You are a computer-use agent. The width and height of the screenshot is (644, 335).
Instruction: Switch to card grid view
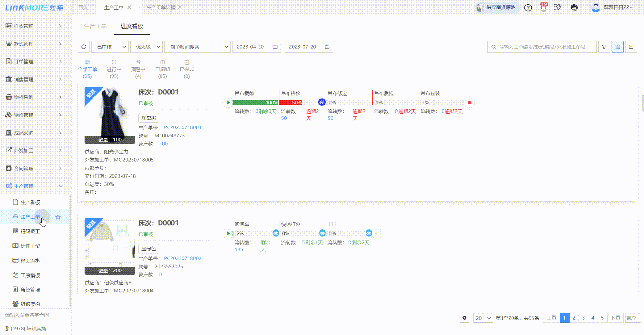click(618, 47)
